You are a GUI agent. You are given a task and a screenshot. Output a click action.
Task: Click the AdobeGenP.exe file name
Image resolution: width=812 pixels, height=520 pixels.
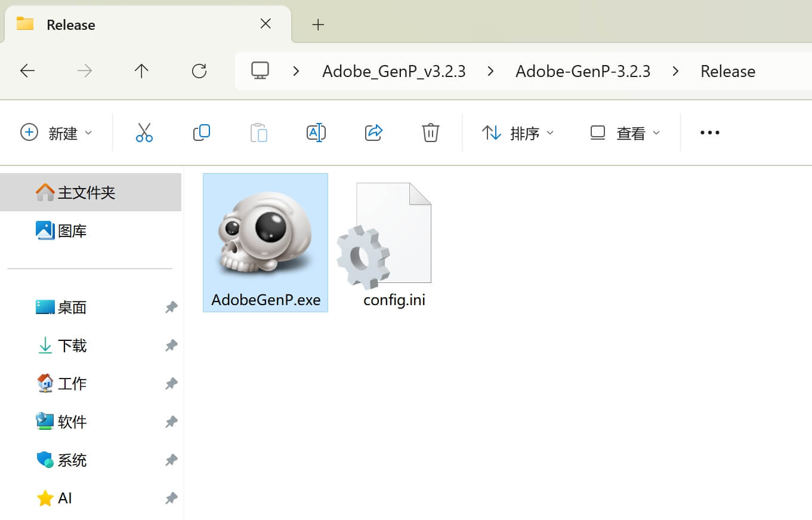click(265, 300)
